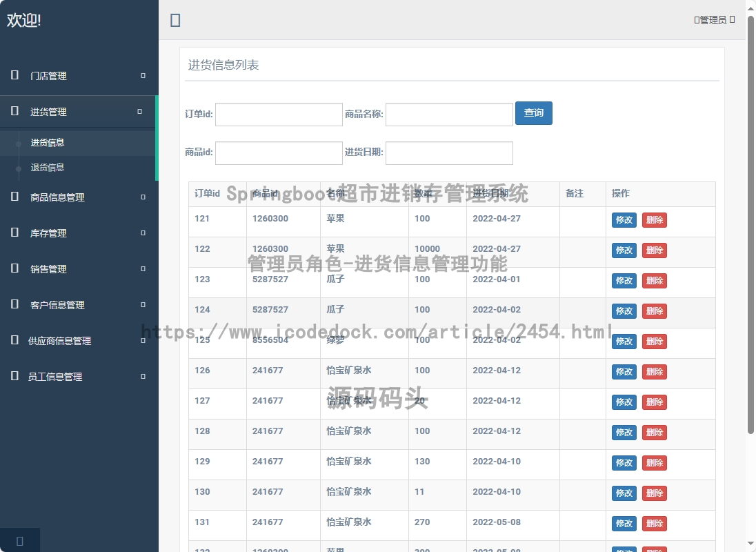Click the 商品信息管理 menu icon
The image size is (756, 552).
point(14,197)
